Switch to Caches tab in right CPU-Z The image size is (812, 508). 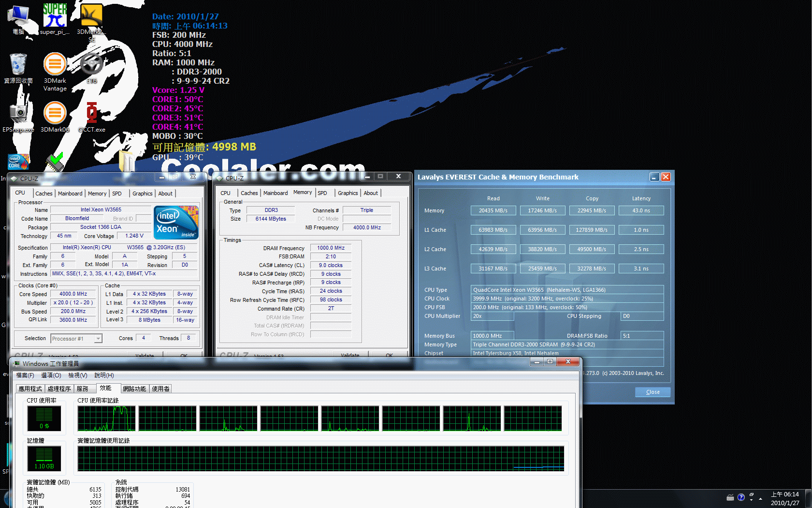point(249,193)
